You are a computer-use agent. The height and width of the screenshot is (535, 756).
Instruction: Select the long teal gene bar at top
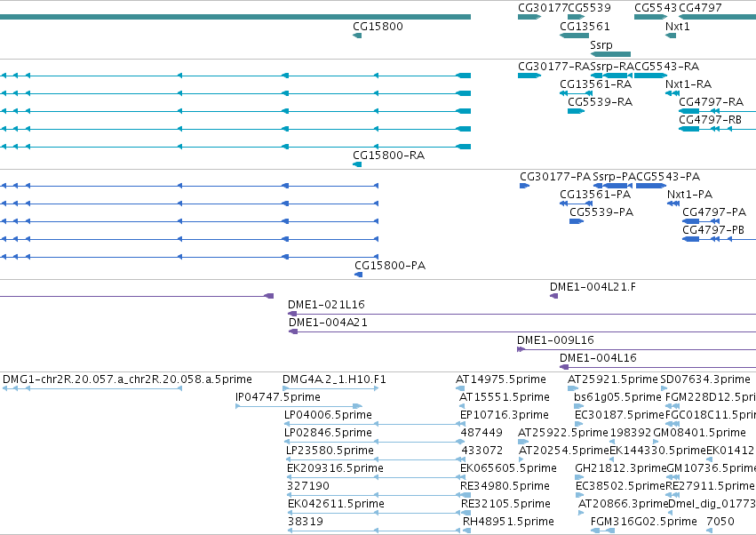tap(235, 17)
